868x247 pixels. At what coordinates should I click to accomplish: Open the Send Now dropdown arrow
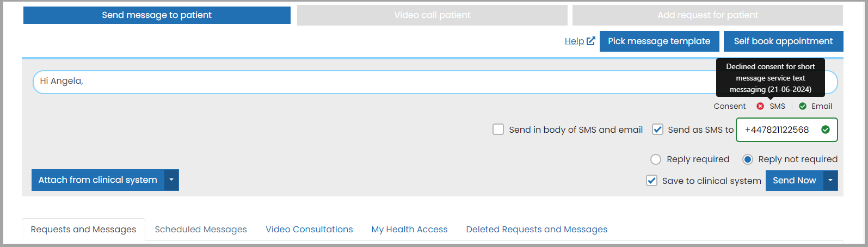click(830, 181)
